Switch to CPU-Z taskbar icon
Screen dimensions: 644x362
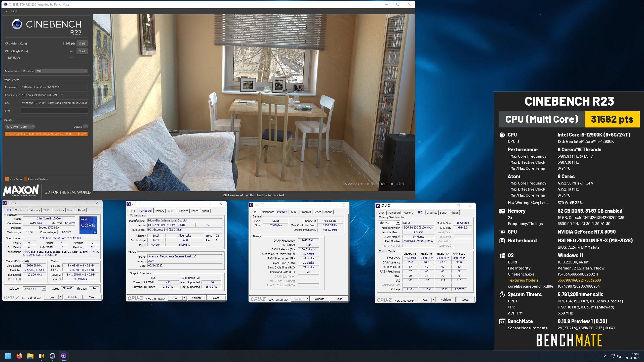pyautogui.click(x=64, y=356)
